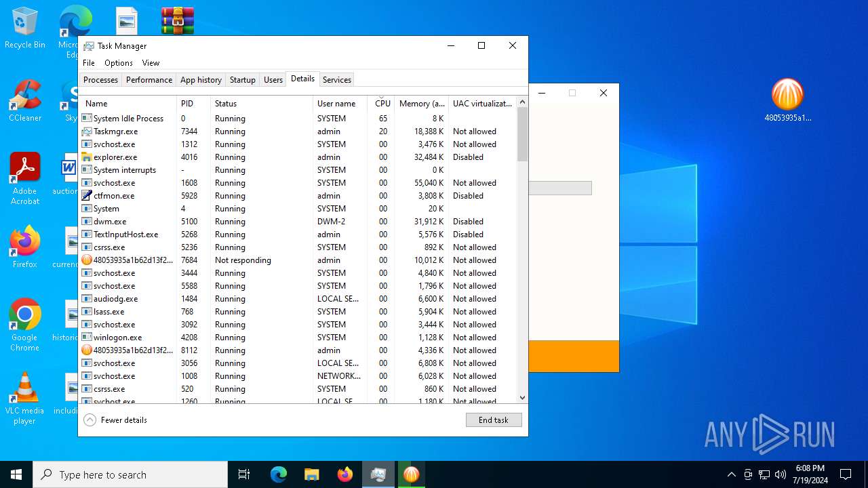The height and width of the screenshot is (488, 868).
Task: Open the notification center icon
Action: coord(846,474)
